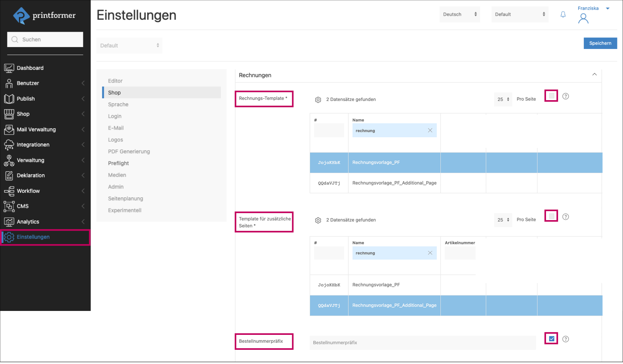This screenshot has height=364, width=623.
Task: Open the Mail Verwaltung section
Action: pos(35,129)
